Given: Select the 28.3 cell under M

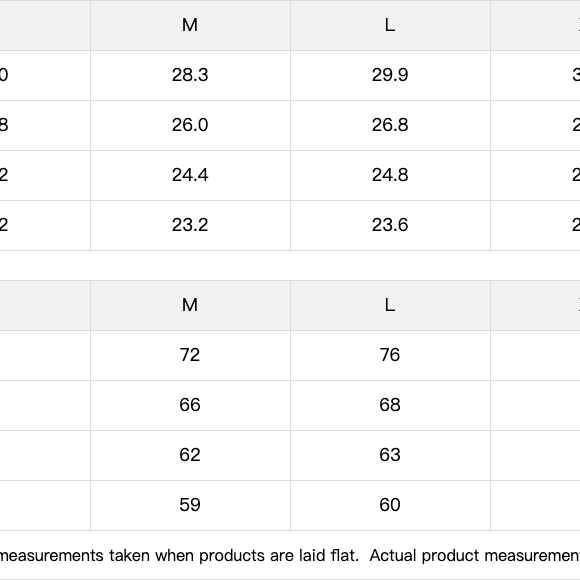Looking at the screenshot, I should (190, 75).
